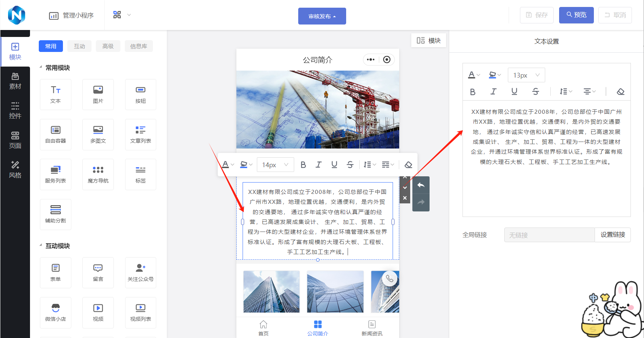Switch to the 高级 tab

click(x=108, y=46)
